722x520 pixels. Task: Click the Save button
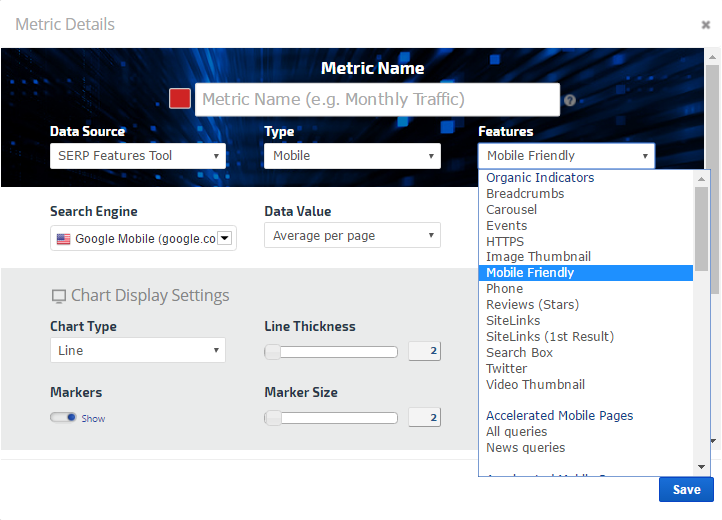click(686, 489)
